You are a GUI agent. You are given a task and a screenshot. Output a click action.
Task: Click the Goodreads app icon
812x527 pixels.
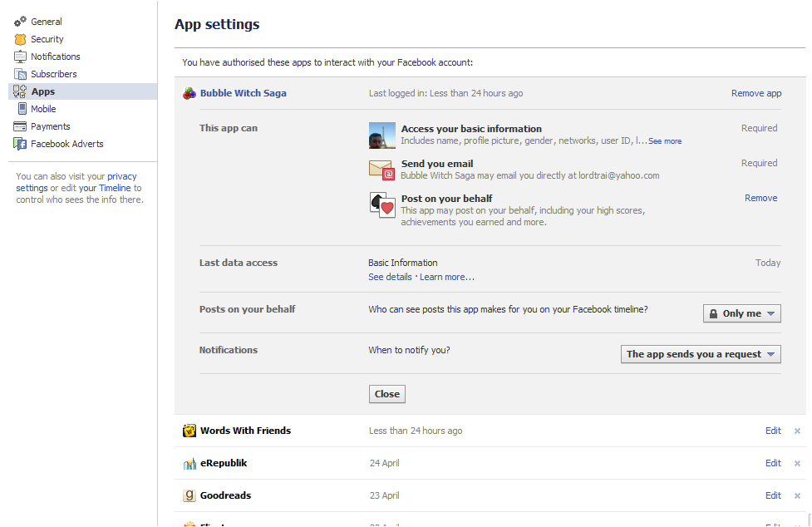(x=189, y=495)
